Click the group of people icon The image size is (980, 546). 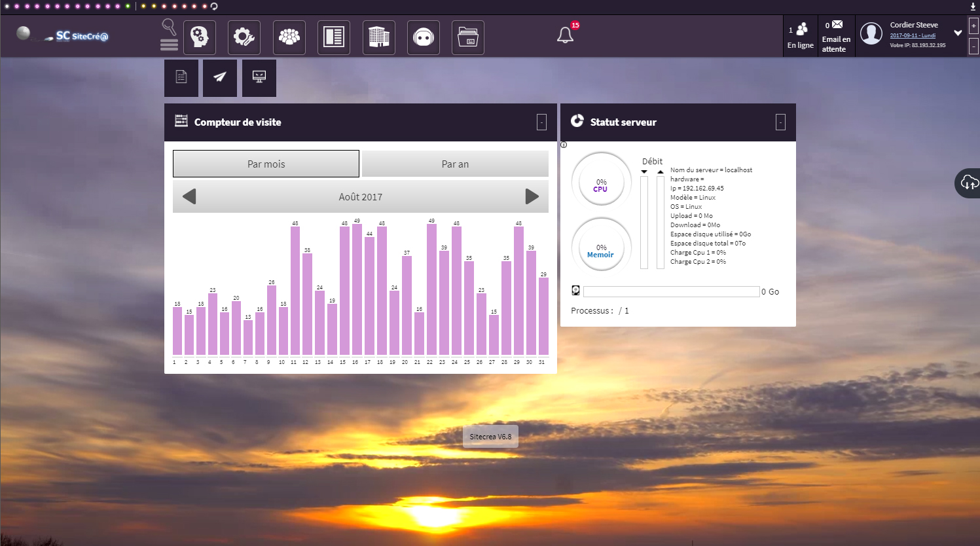click(289, 37)
